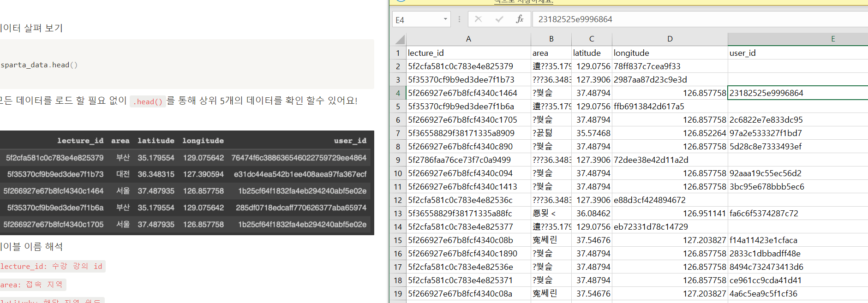Click 127.390594 longitude value in dark table
The height and width of the screenshot is (303, 868).
[204, 174]
